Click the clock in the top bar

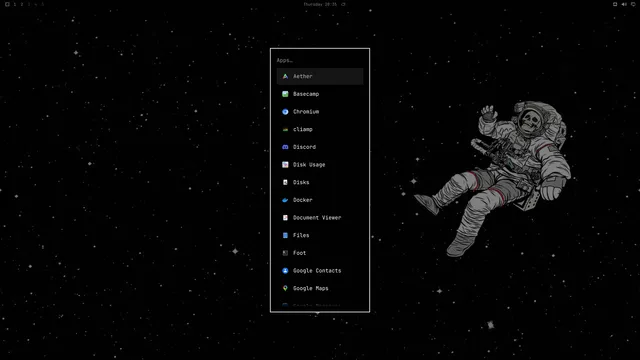320,4
